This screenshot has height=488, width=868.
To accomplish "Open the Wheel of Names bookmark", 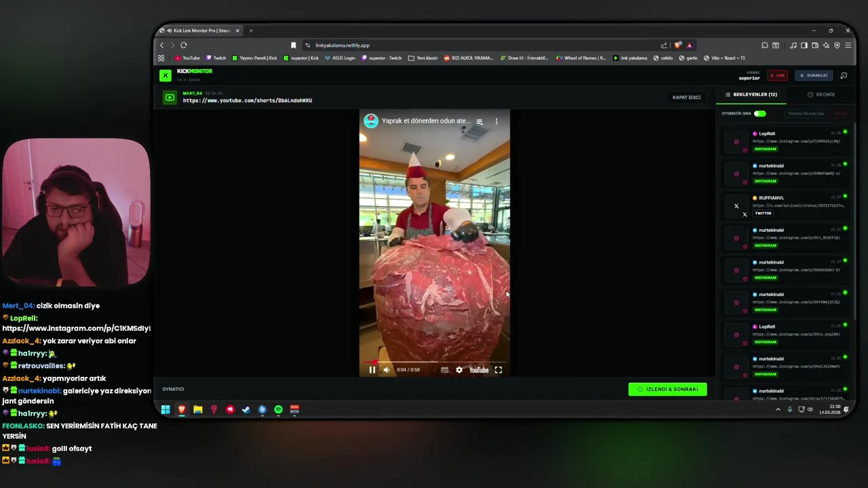I will coord(580,58).
